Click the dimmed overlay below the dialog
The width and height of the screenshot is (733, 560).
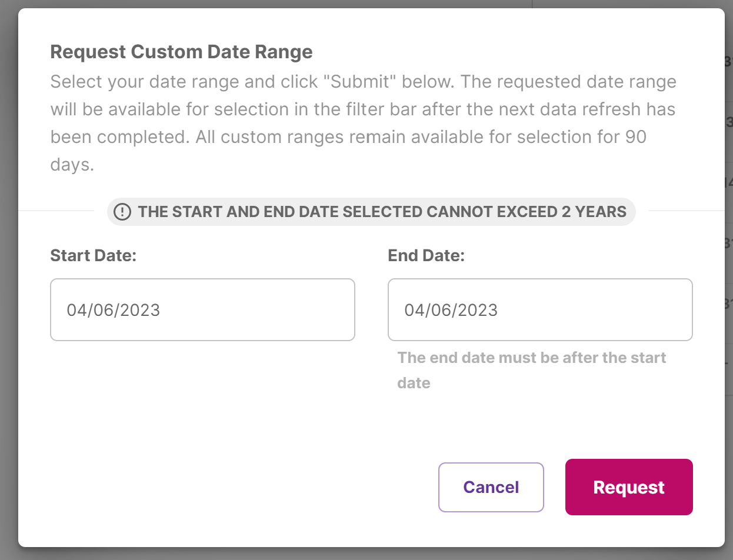point(353,554)
